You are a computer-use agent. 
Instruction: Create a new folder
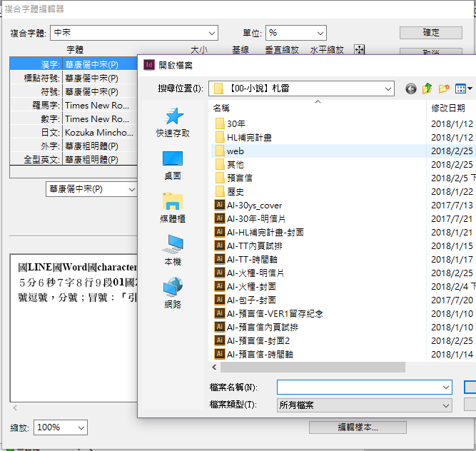point(444,89)
